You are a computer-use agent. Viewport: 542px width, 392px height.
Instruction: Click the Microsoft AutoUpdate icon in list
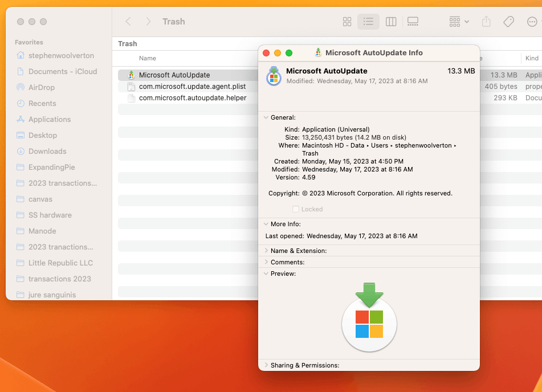pos(131,75)
